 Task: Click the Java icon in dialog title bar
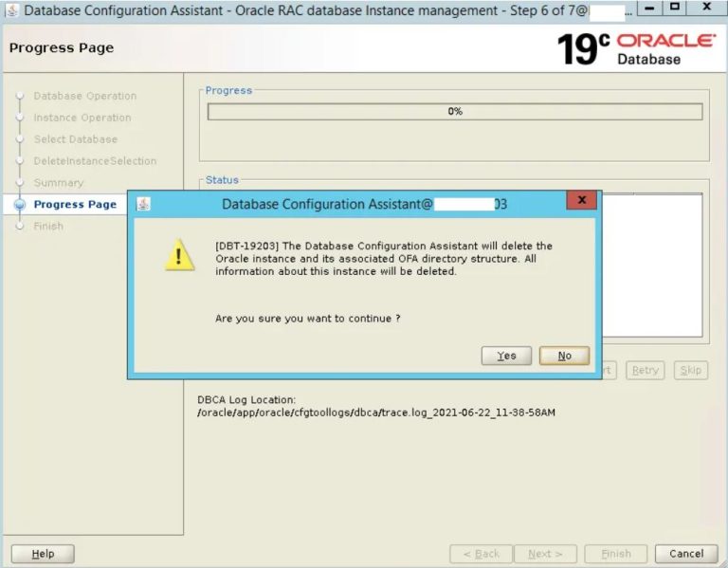click(143, 204)
